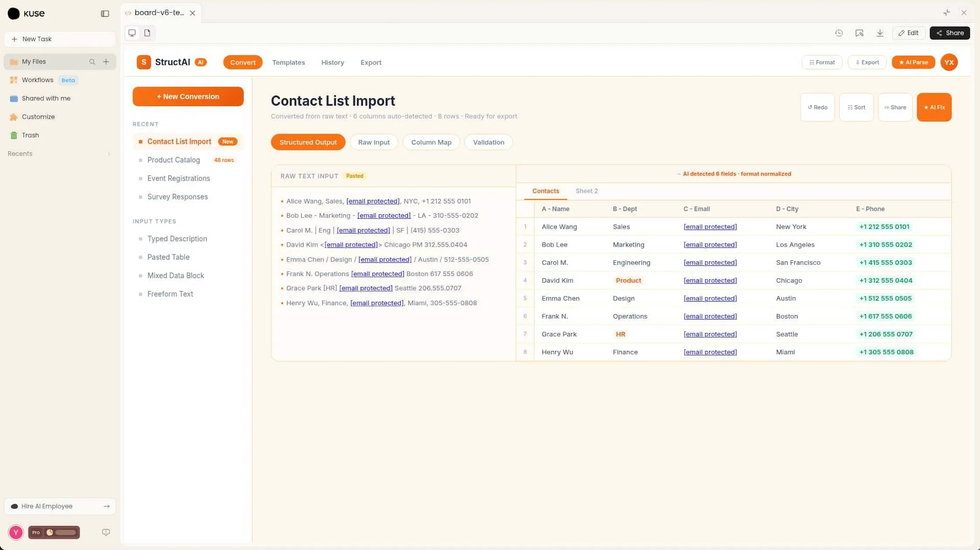The height and width of the screenshot is (550, 980).
Task: Click the Share button beside Sort
Action: pyautogui.click(x=895, y=107)
